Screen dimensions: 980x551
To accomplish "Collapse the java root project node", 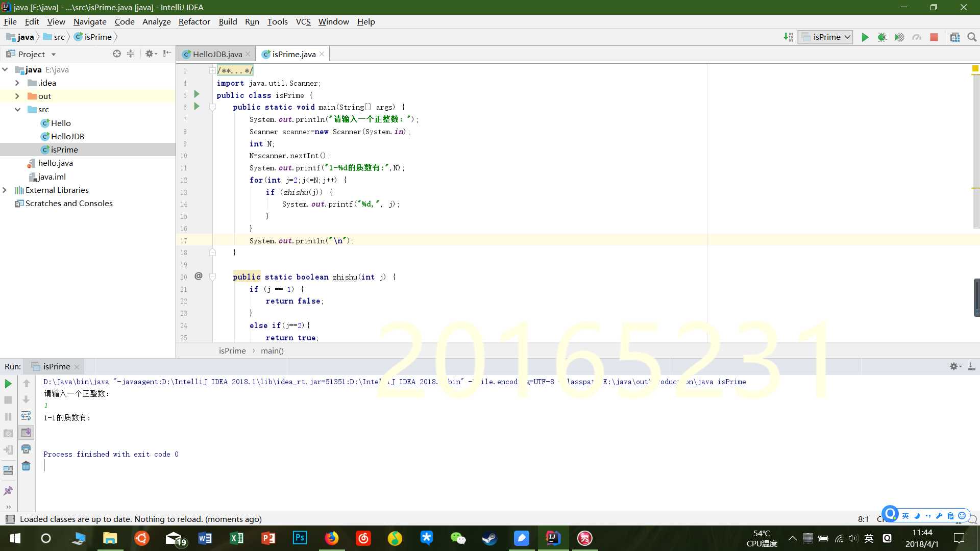I will tap(5, 69).
